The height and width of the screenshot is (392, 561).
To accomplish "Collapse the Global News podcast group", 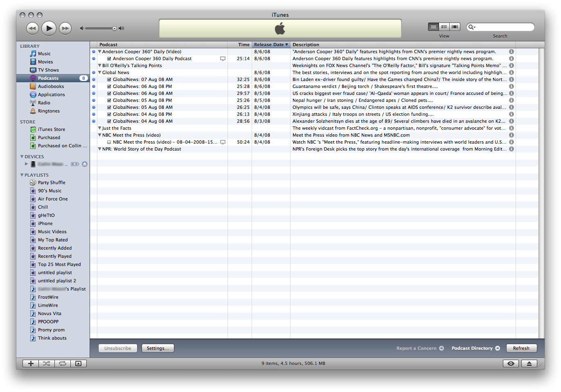I will (x=99, y=72).
